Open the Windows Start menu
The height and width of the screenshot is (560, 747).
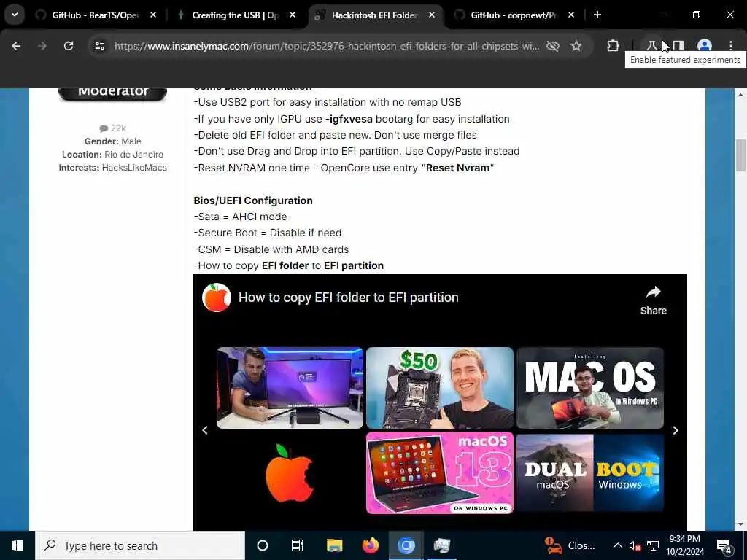point(18,545)
